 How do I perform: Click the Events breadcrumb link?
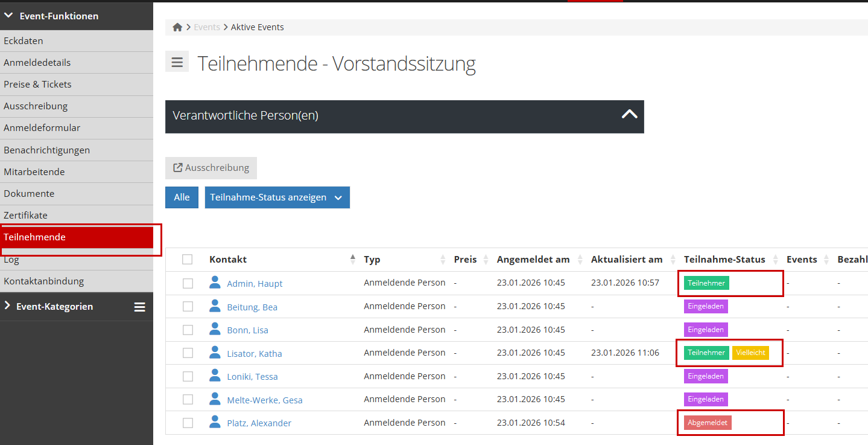(207, 27)
